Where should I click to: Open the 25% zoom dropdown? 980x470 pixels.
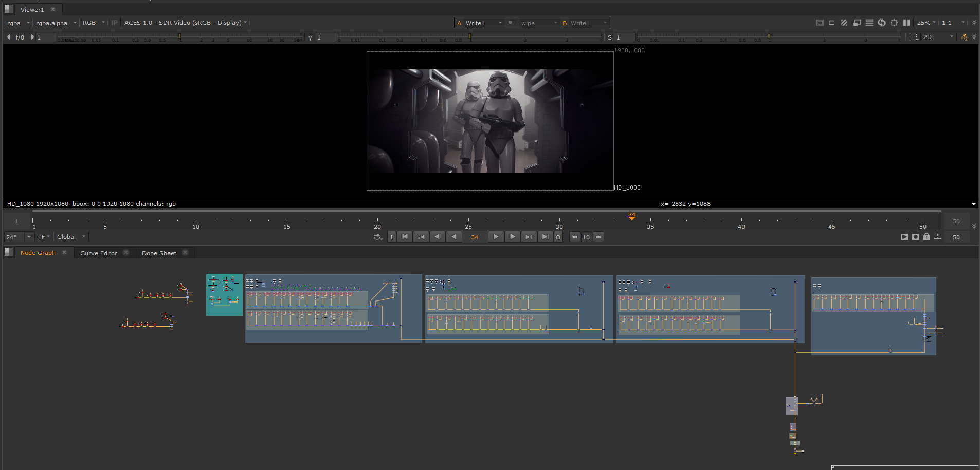(927, 23)
